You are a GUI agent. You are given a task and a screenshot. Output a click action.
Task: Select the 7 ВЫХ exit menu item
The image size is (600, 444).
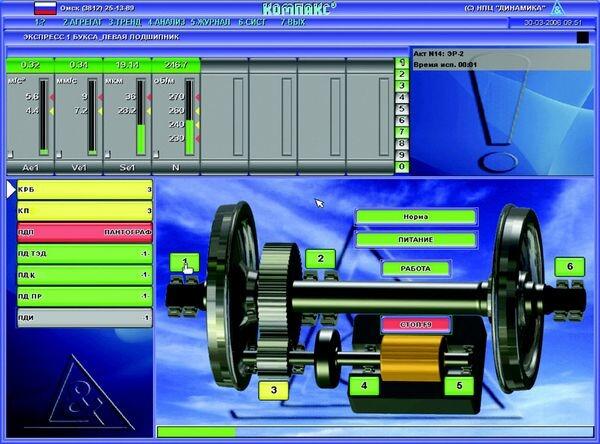coord(293,22)
